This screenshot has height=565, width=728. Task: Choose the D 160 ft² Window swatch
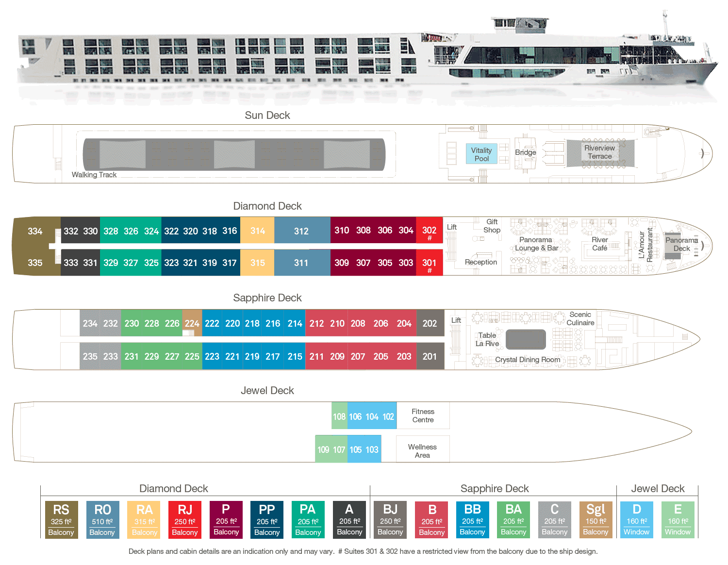pos(637,520)
